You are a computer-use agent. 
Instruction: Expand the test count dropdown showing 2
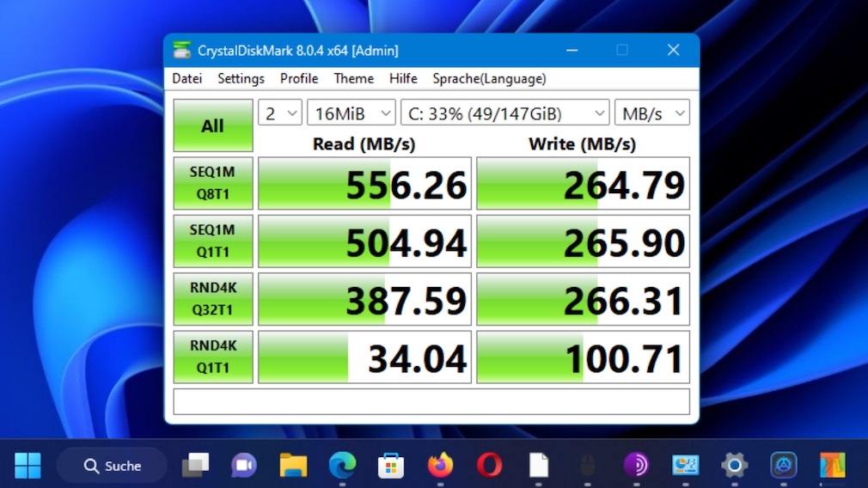click(x=280, y=113)
